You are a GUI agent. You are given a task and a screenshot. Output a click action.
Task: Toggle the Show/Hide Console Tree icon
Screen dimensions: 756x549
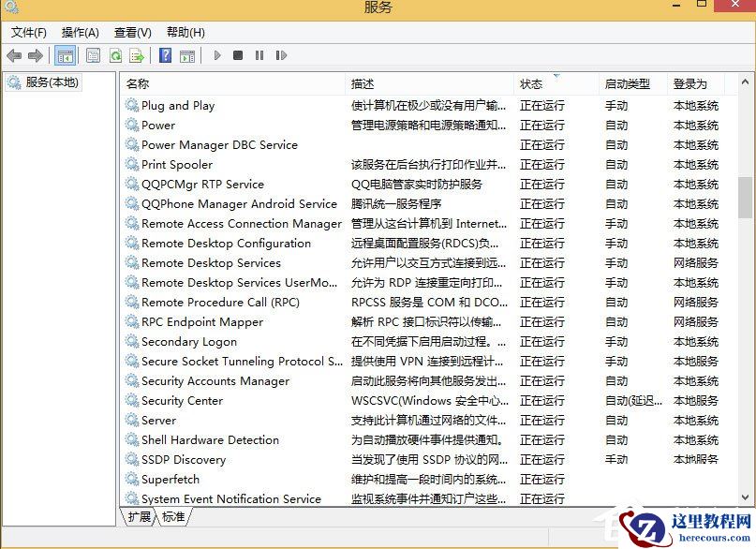coord(65,55)
